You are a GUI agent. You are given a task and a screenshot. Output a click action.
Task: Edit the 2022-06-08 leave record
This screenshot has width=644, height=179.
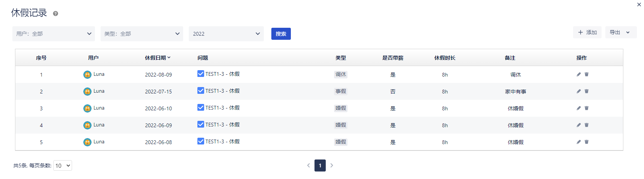(578, 142)
